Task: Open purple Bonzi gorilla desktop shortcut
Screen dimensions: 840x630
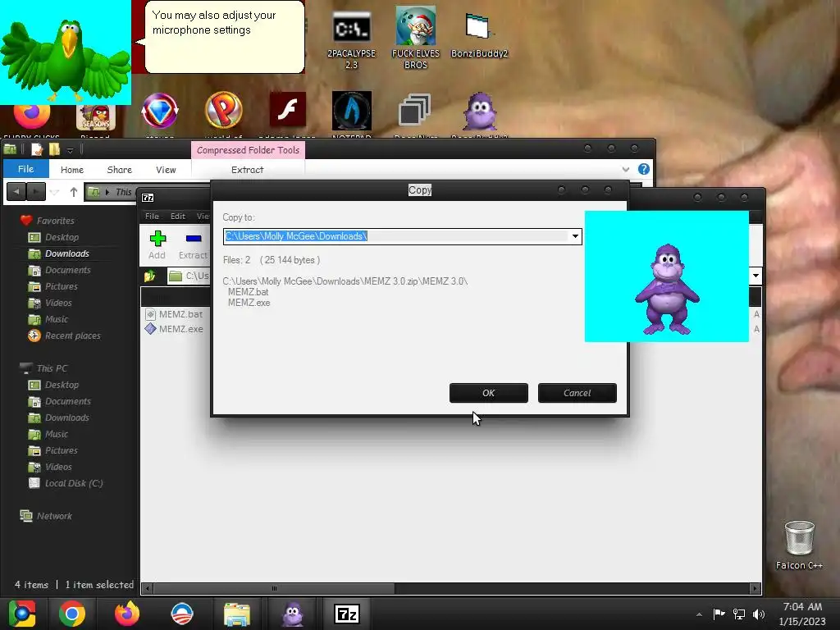Action: (x=480, y=112)
